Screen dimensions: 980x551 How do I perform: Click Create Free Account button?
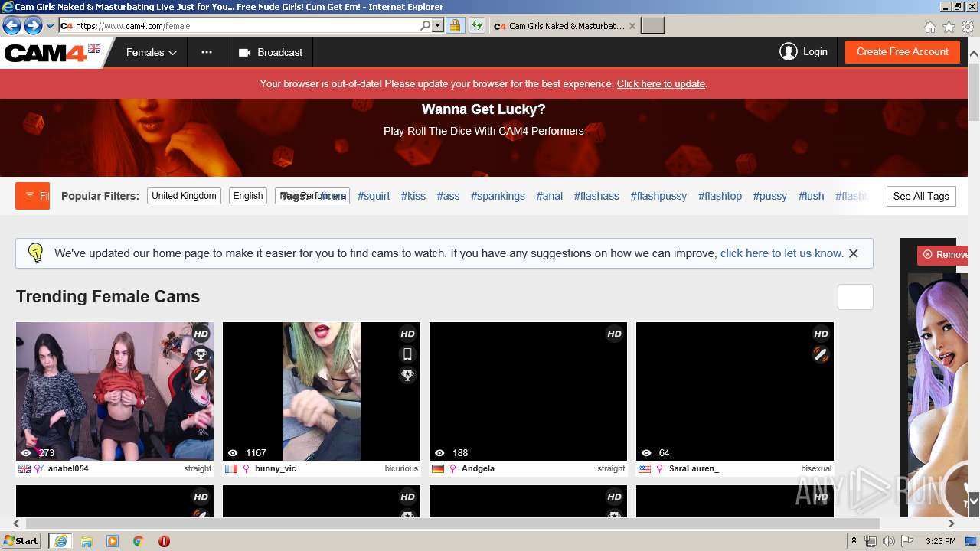(x=903, y=52)
